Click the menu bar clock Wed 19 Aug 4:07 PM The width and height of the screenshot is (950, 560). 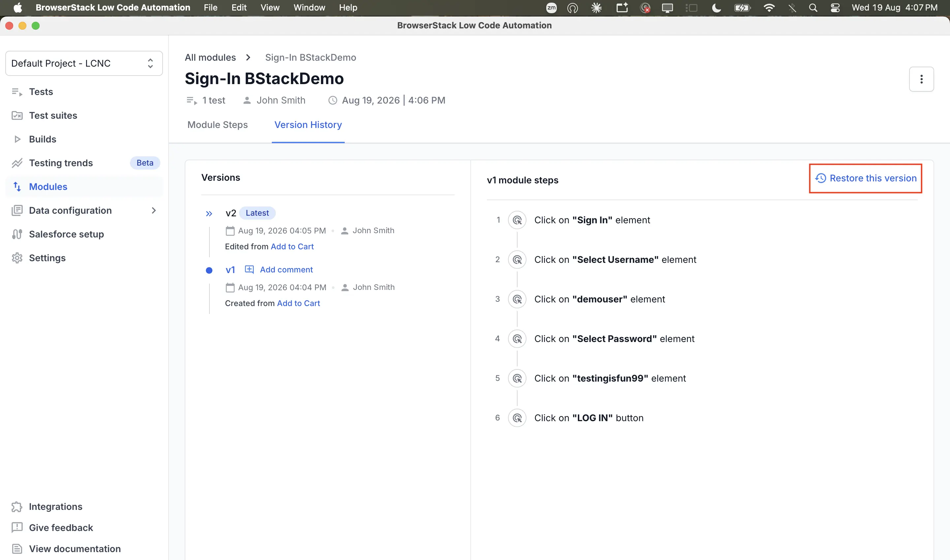pyautogui.click(x=895, y=8)
